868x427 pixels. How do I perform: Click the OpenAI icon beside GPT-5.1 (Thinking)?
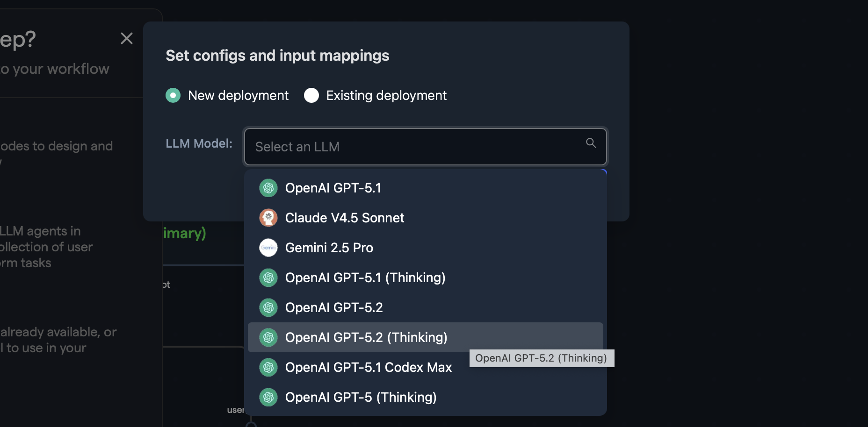click(x=268, y=278)
